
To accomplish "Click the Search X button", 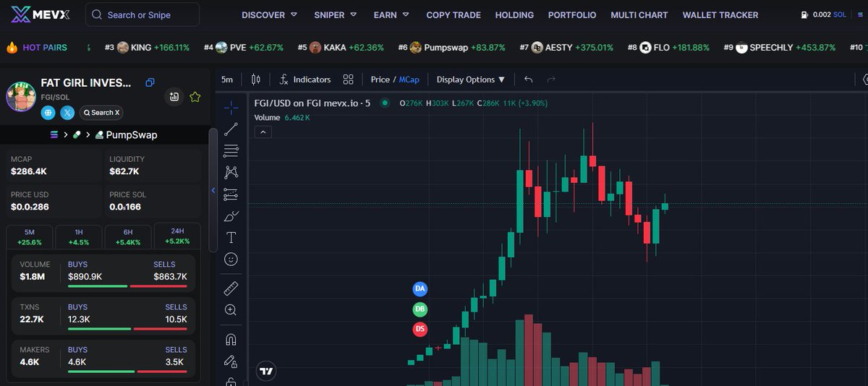I will (x=101, y=112).
